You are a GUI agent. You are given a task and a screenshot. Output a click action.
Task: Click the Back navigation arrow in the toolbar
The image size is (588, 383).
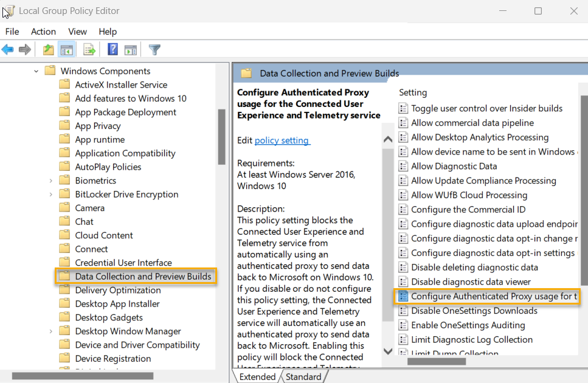(x=7, y=49)
